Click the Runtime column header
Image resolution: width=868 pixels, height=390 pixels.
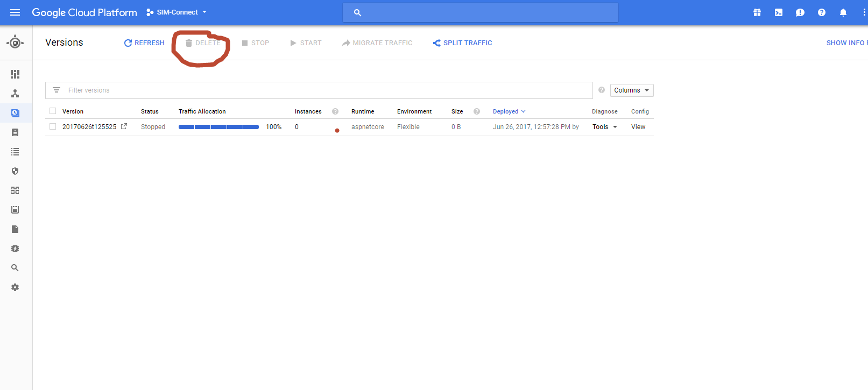363,111
